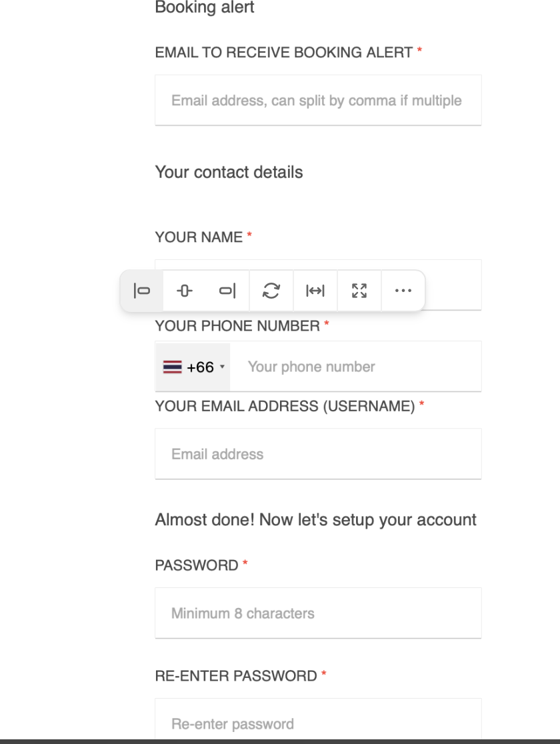Click the Password field
Image resolution: width=560 pixels, height=744 pixels.
point(318,613)
